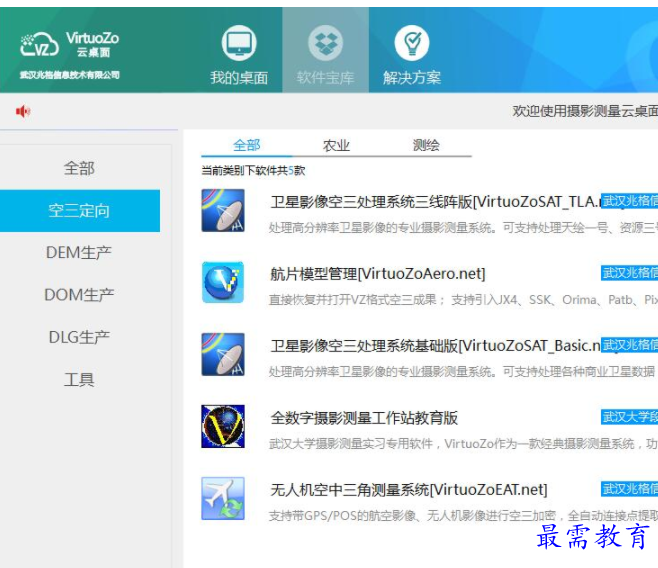
Task: Select DOM生产 category
Action: 79,295
